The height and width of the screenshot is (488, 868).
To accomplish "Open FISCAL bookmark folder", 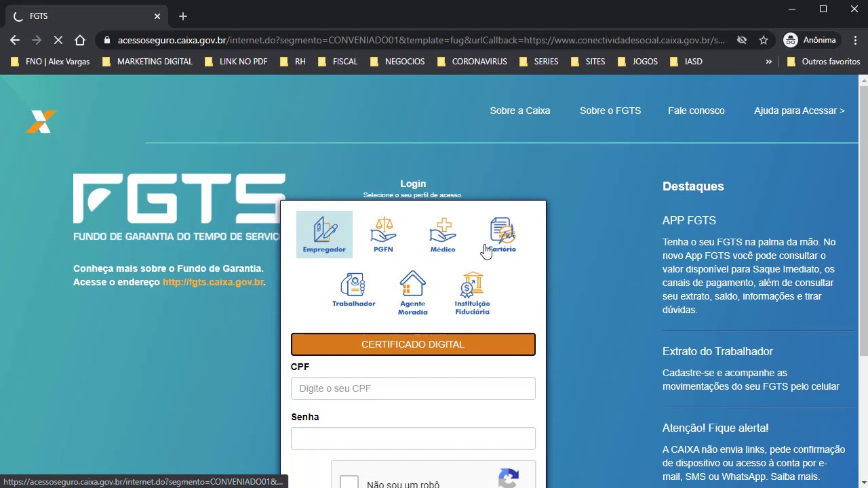I will tap(337, 62).
